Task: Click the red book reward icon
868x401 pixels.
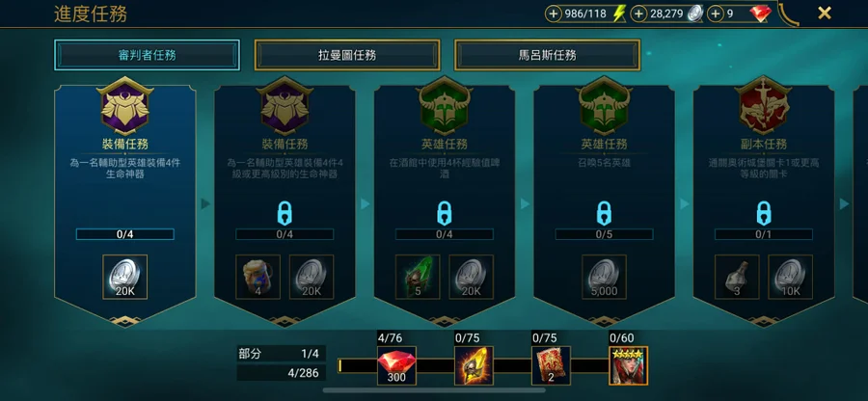Action: coord(552,365)
